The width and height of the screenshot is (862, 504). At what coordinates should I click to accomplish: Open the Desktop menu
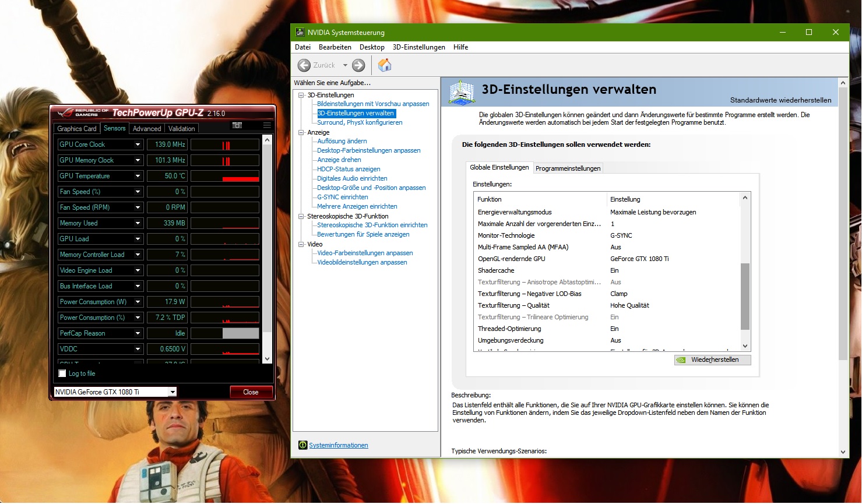point(372,47)
